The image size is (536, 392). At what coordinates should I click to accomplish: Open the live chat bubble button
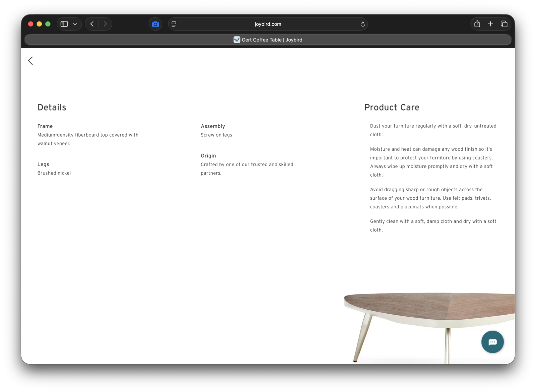[492, 342]
